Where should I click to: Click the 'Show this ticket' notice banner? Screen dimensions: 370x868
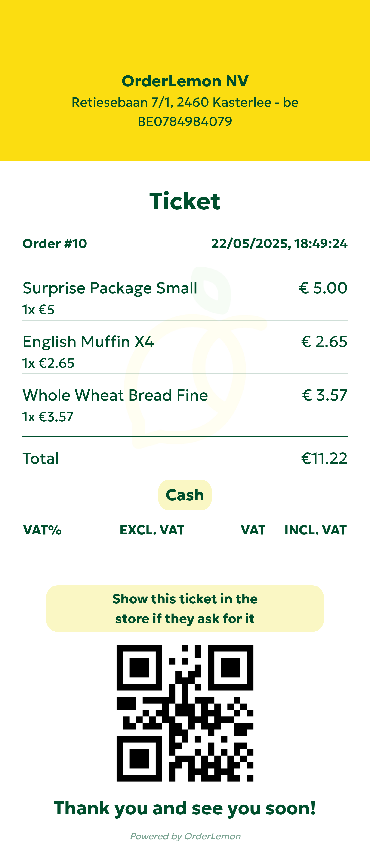(185, 609)
